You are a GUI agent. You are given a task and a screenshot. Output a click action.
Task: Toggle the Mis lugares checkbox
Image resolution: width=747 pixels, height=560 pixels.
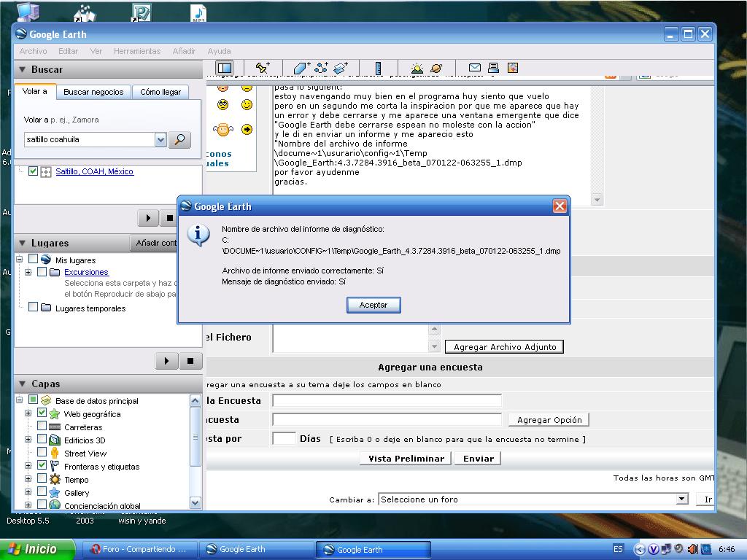coord(33,259)
